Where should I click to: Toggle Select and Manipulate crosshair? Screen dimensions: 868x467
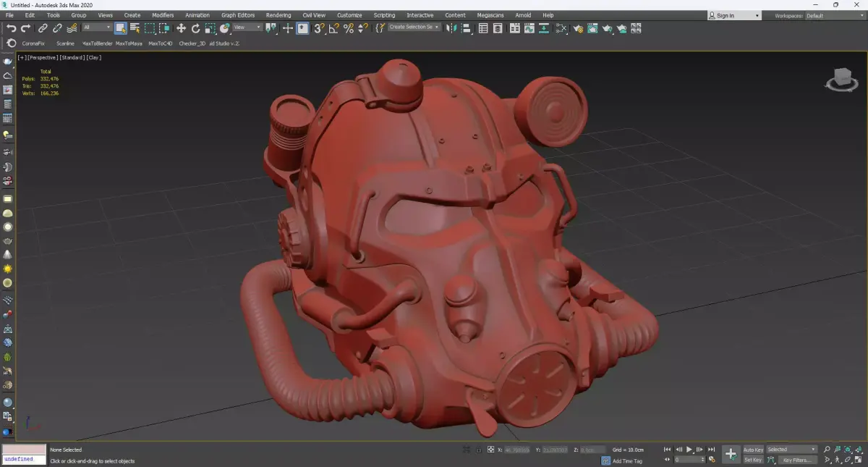[287, 28]
